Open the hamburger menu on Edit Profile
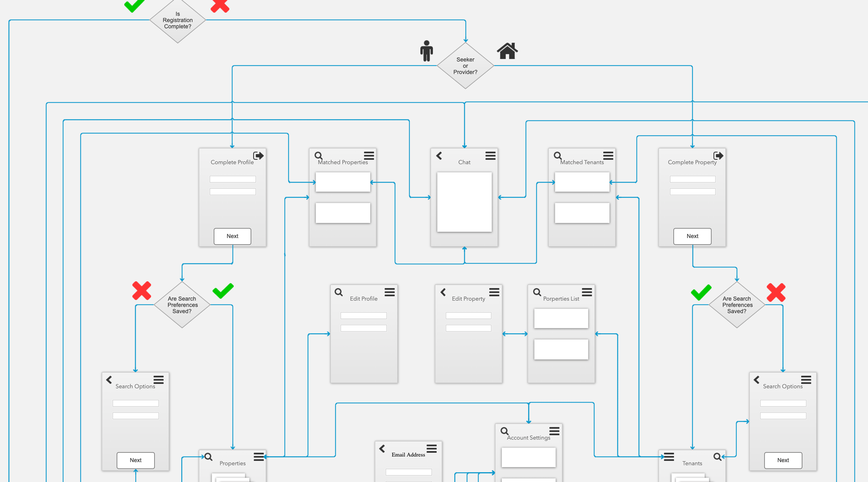868x482 pixels. point(390,292)
